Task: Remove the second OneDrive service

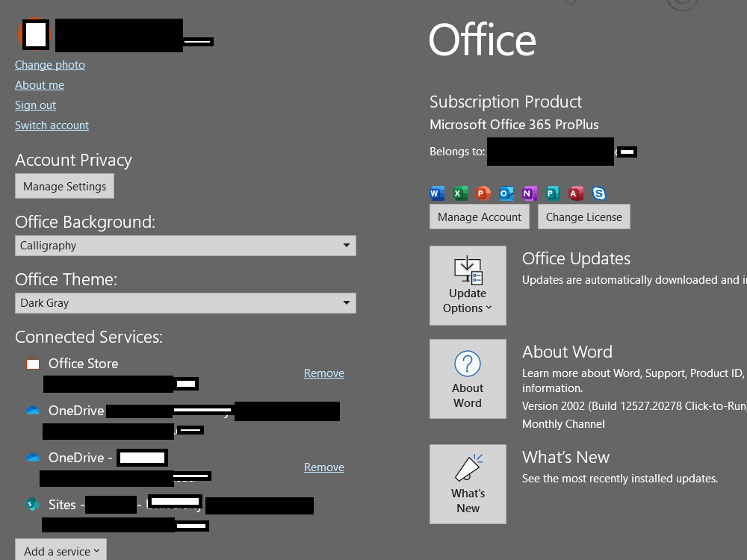Action: (324, 467)
